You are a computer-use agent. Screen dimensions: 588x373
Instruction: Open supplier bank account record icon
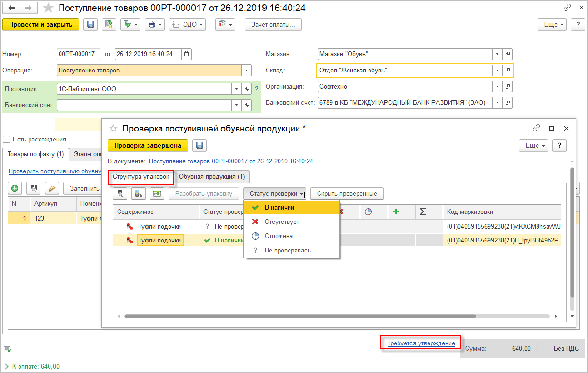coord(247,105)
